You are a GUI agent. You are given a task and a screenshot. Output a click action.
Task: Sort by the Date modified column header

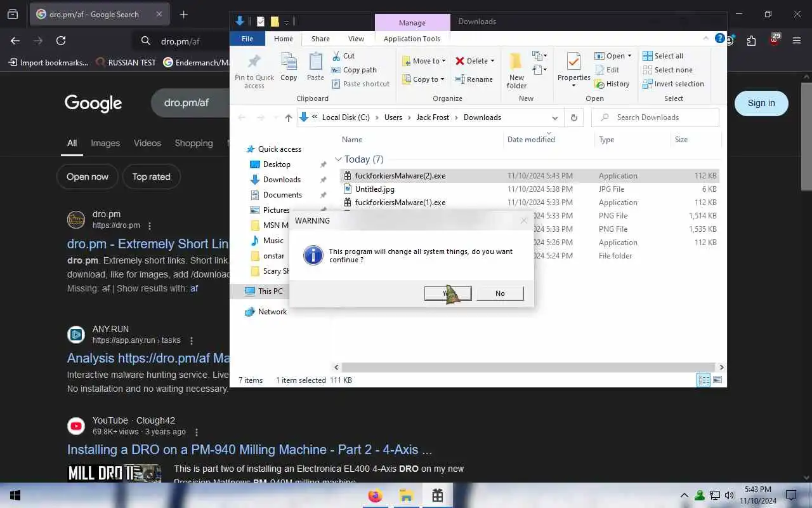531,140
